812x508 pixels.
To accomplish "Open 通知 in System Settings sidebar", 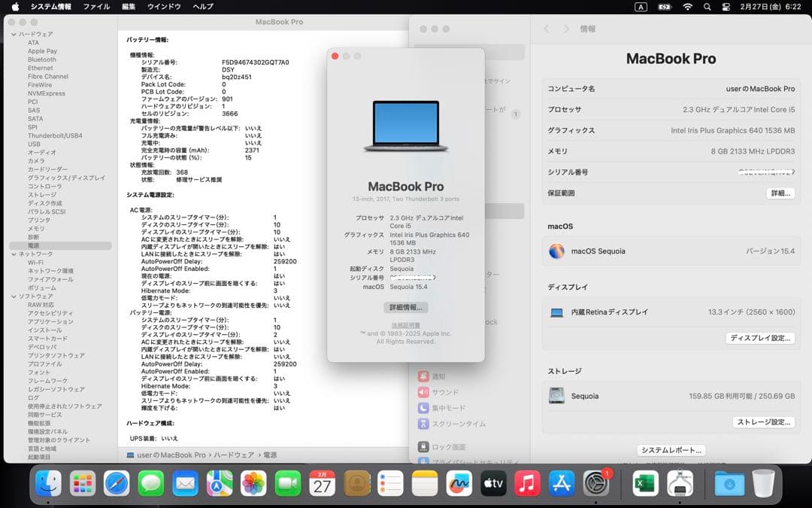I will tap(432, 376).
